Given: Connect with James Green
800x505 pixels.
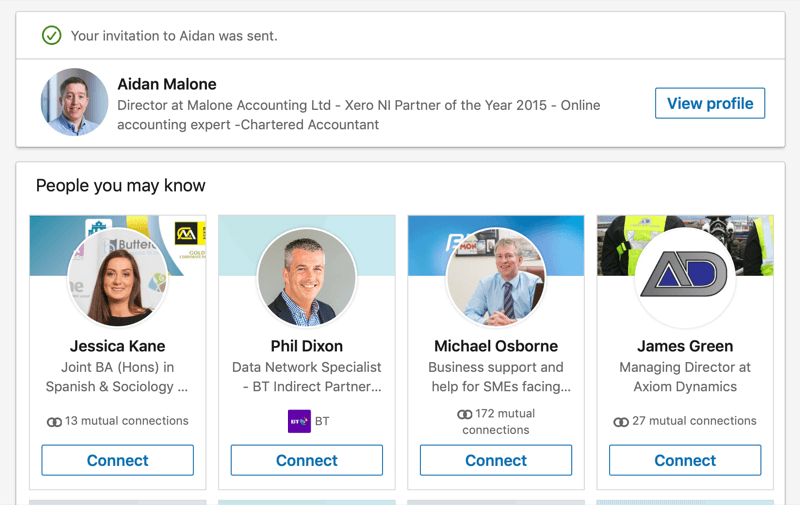Looking at the screenshot, I should [685, 460].
